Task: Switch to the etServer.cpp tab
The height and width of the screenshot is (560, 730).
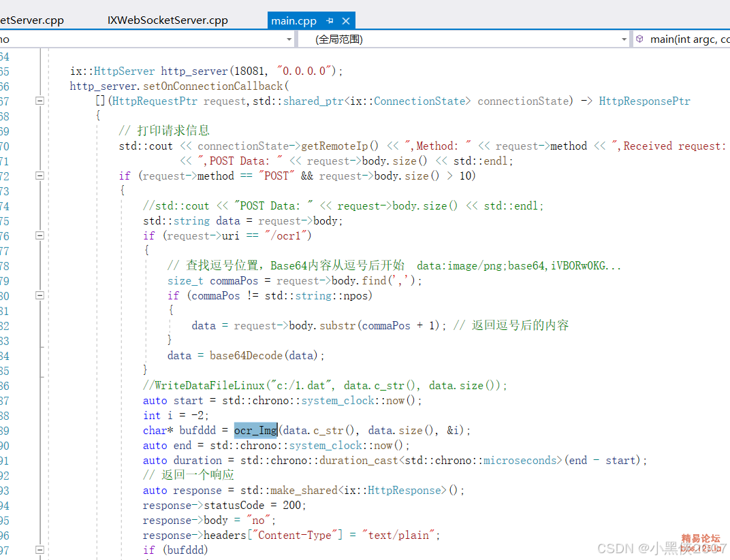Action: coord(32,20)
